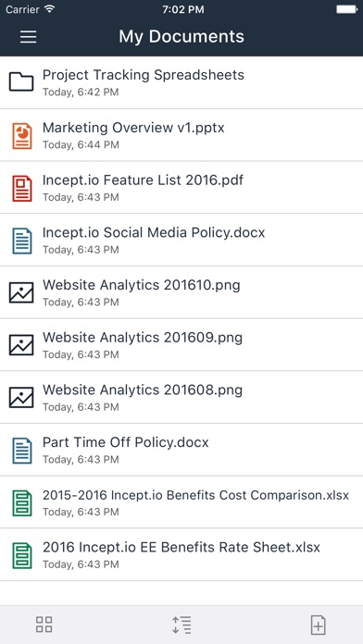The width and height of the screenshot is (363, 644).
Task: Click the green icon of EE Benefits Rate Sheet
Action: click(x=22, y=556)
